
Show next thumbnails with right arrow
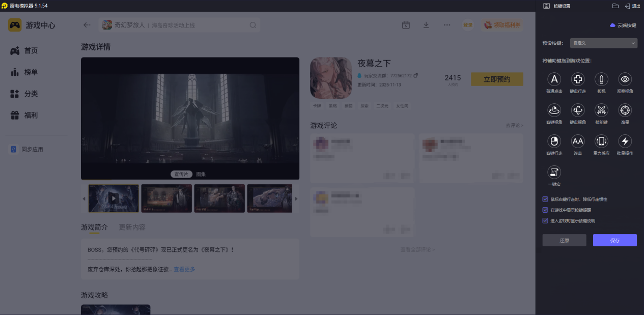pos(296,198)
